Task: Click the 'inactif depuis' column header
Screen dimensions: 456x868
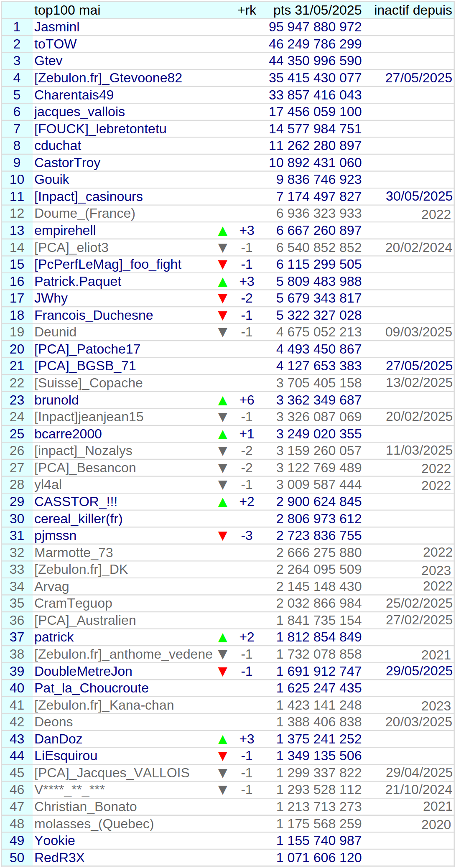Action: (x=413, y=10)
